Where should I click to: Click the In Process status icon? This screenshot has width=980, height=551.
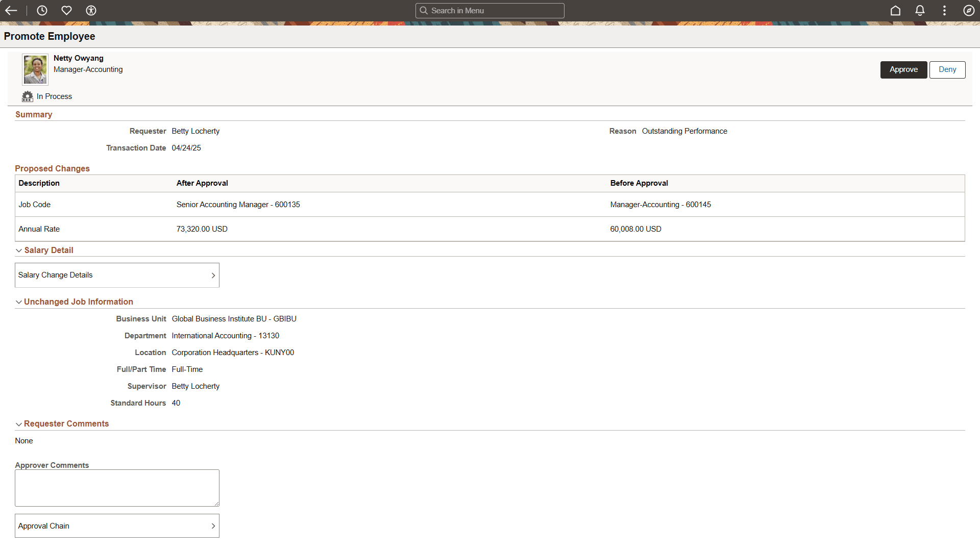[x=28, y=96]
